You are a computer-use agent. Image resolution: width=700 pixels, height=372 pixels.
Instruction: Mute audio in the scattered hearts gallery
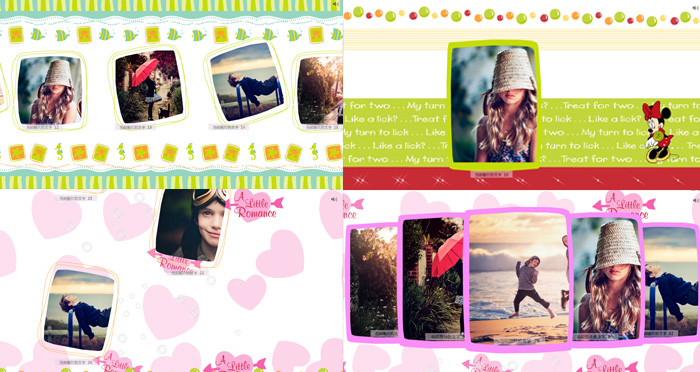(x=334, y=199)
